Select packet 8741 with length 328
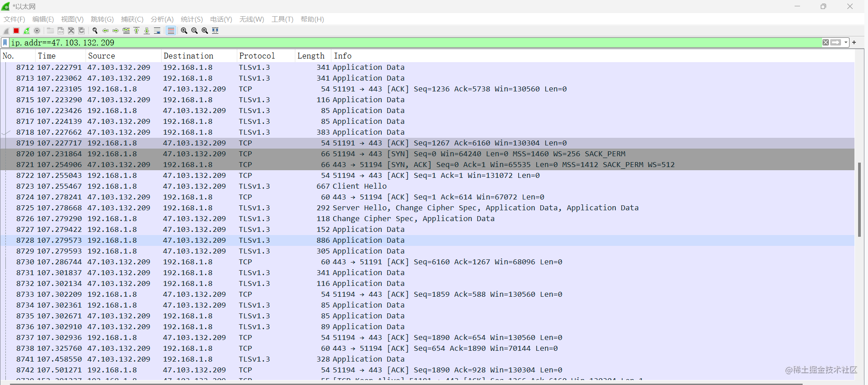868x385 pixels. (427, 359)
